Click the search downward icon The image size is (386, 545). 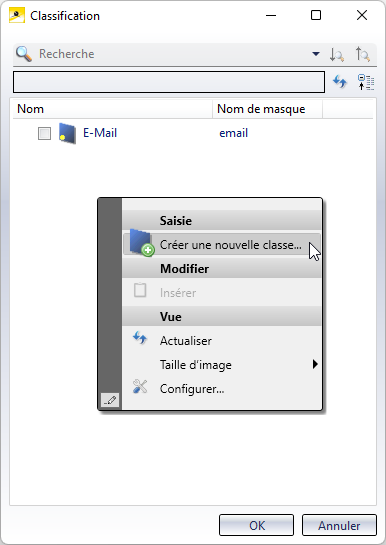[x=337, y=55]
